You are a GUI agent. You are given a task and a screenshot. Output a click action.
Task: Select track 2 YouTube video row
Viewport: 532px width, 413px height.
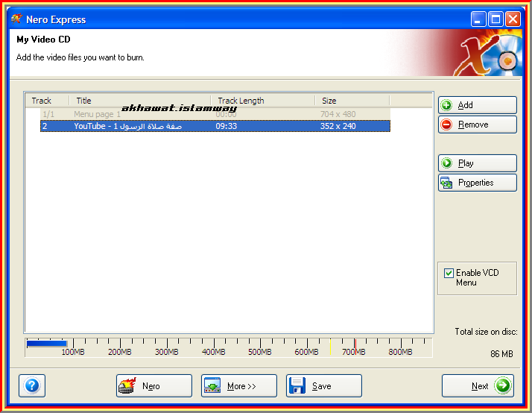click(215, 126)
